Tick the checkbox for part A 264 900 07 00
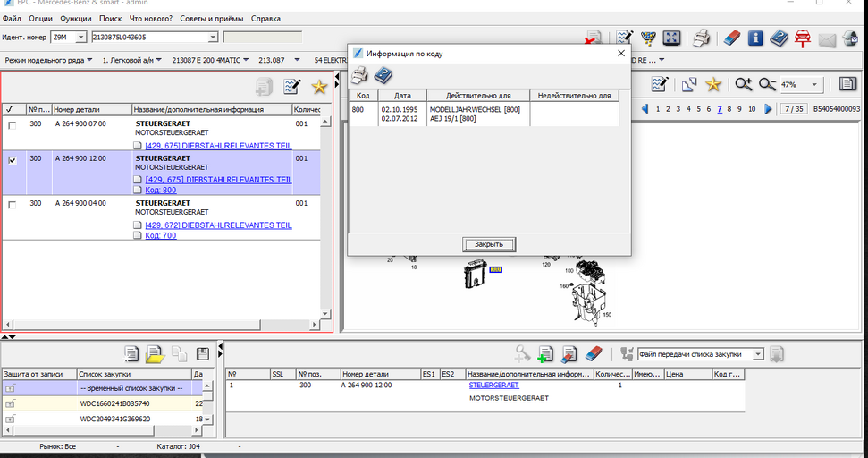Viewport: 868px width, 458px height. coord(13,126)
